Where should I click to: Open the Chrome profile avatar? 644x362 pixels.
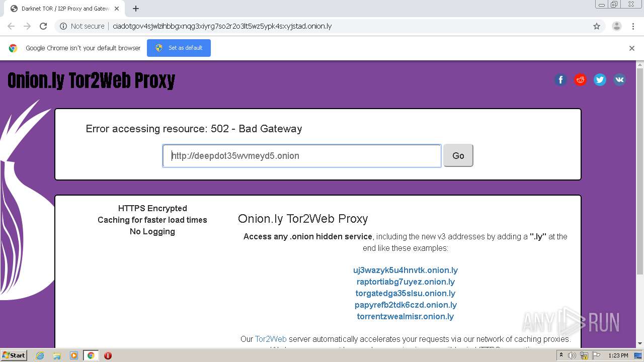pyautogui.click(x=616, y=26)
